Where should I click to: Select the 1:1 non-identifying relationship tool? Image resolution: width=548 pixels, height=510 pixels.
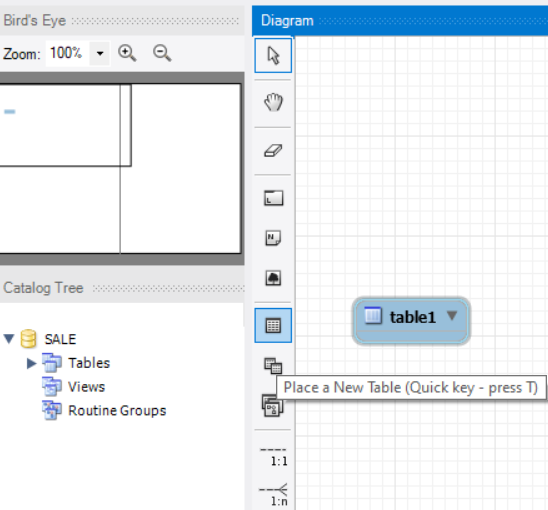tap(274, 457)
